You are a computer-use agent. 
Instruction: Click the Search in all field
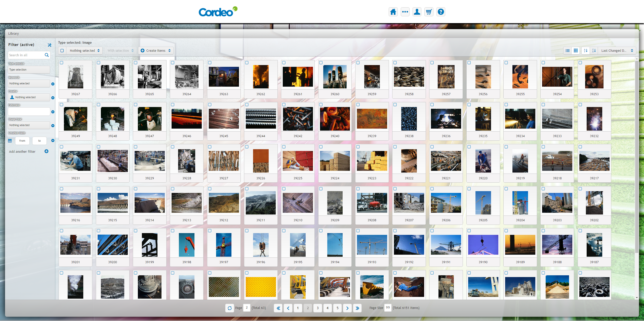(x=26, y=55)
